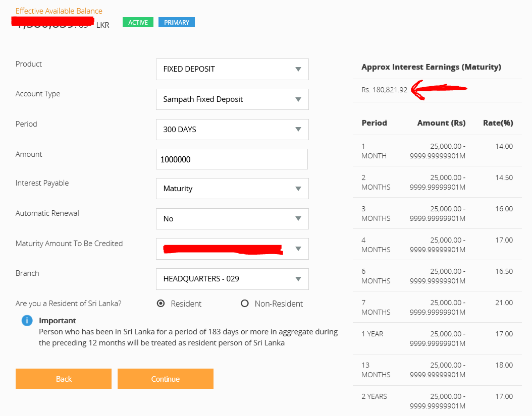
Task: Click the 3 MONTHS period row
Action: [437, 213]
